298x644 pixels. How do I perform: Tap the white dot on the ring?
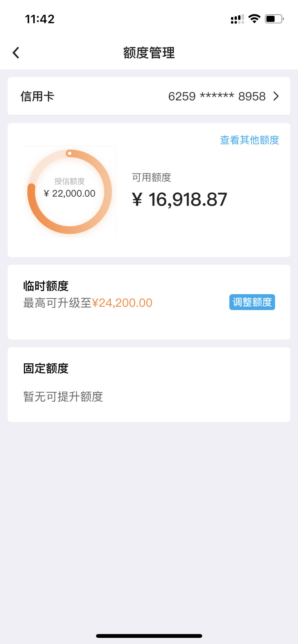point(69,153)
